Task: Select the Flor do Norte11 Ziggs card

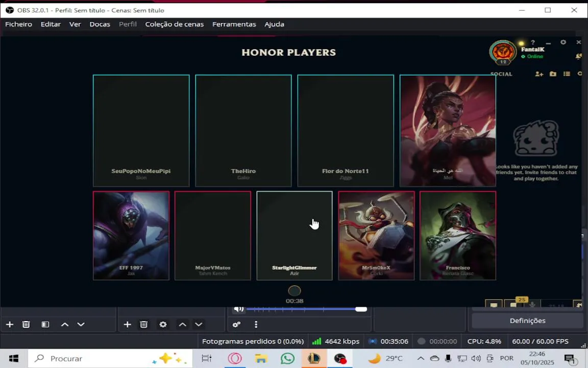Action: [346, 131]
